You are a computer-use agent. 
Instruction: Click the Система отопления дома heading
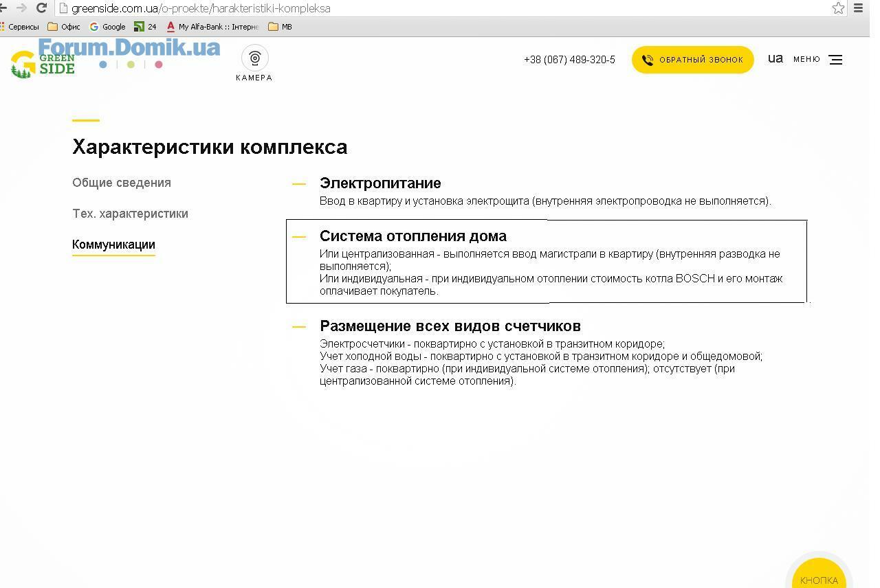(413, 236)
